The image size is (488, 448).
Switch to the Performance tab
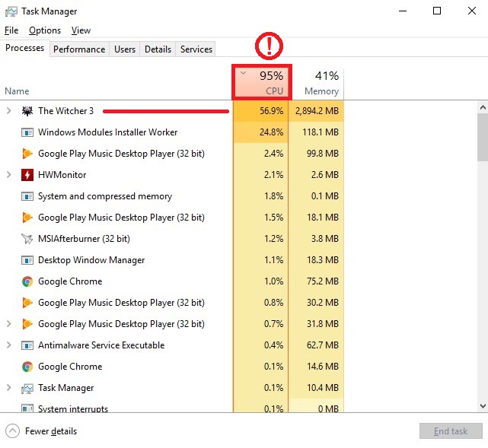(79, 49)
